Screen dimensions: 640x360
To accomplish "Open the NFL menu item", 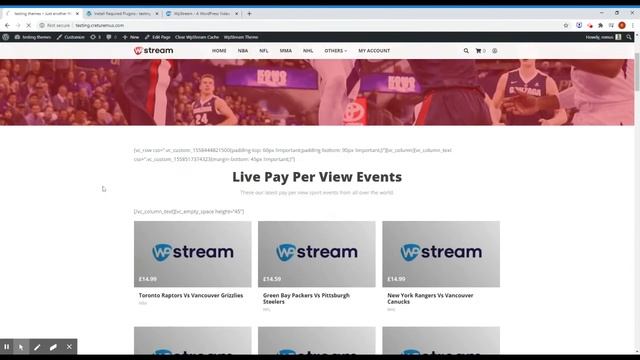I will (x=264, y=51).
